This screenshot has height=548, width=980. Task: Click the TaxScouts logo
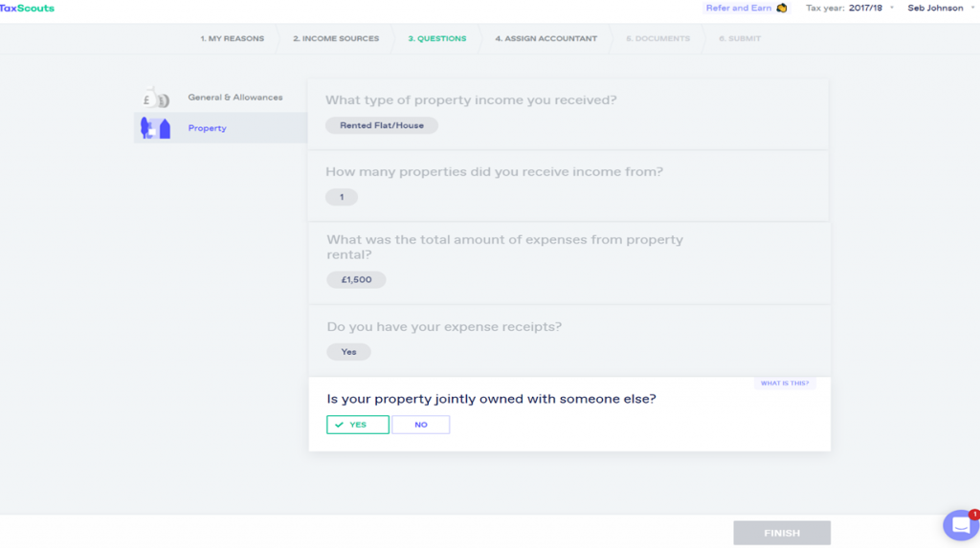pos(27,8)
